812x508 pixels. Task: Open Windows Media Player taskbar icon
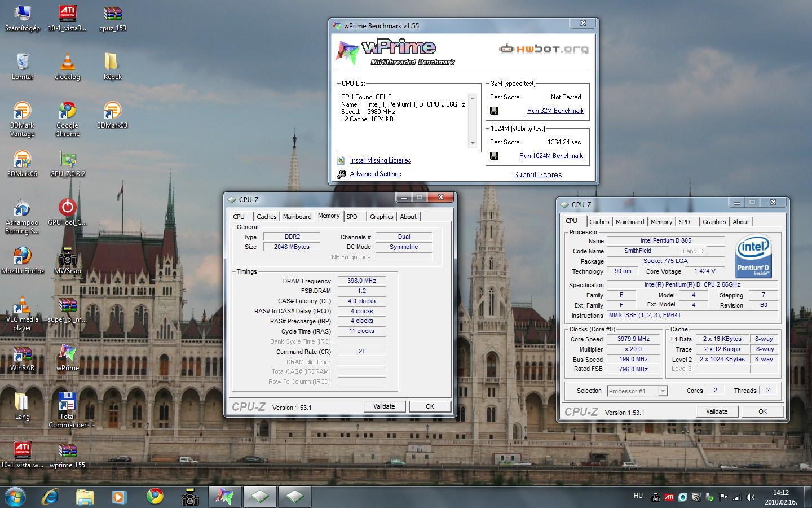pyautogui.click(x=119, y=497)
